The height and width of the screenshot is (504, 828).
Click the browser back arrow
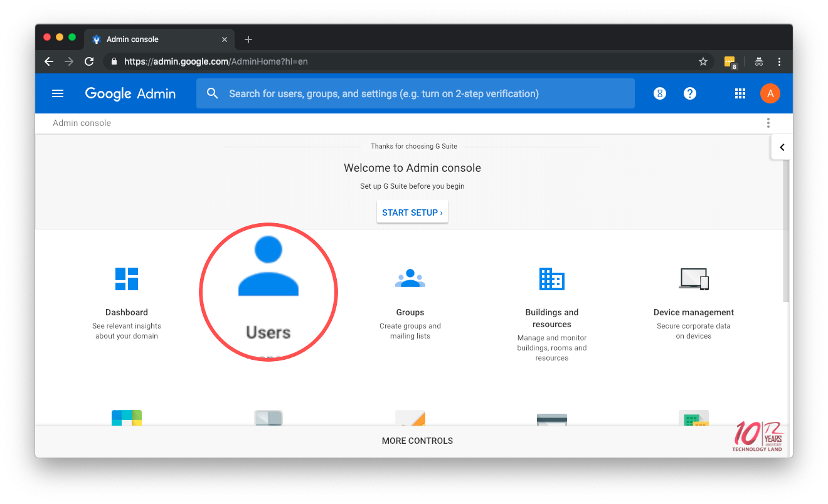pyautogui.click(x=49, y=61)
